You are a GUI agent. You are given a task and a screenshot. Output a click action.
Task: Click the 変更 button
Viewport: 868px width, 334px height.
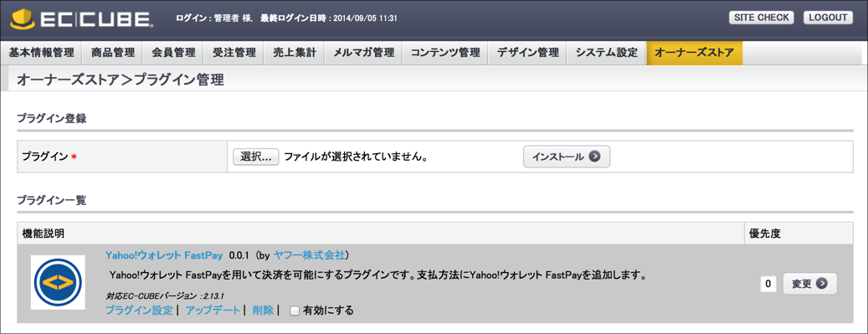810,284
